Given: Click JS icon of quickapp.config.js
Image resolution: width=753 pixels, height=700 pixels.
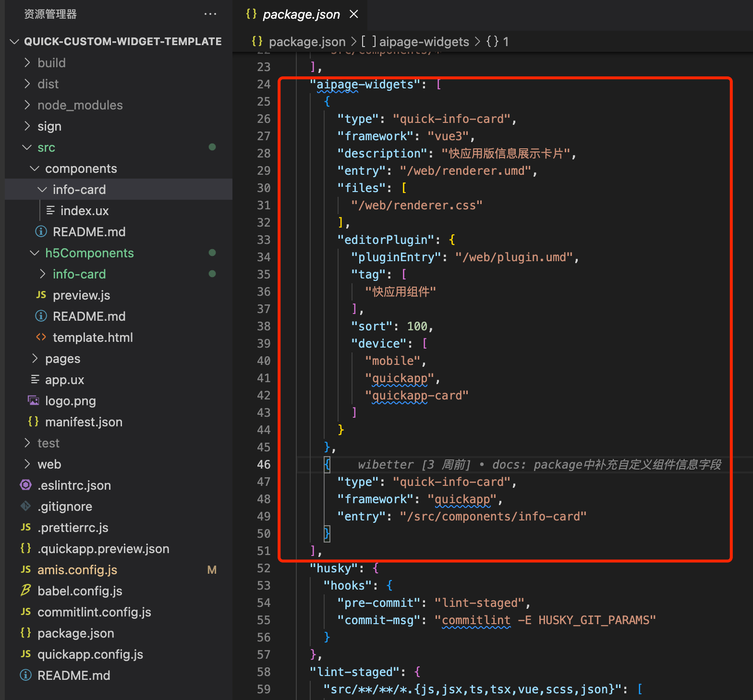Looking at the screenshot, I should point(26,654).
